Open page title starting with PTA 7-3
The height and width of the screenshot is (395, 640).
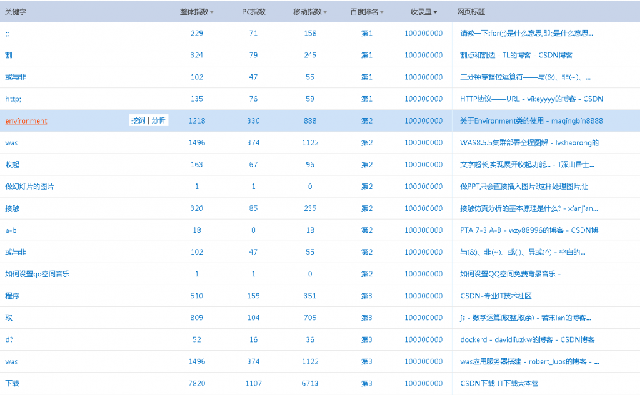click(x=529, y=230)
